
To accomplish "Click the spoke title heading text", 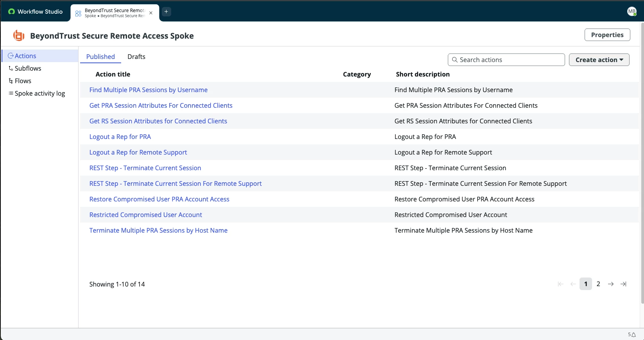I will 112,36.
